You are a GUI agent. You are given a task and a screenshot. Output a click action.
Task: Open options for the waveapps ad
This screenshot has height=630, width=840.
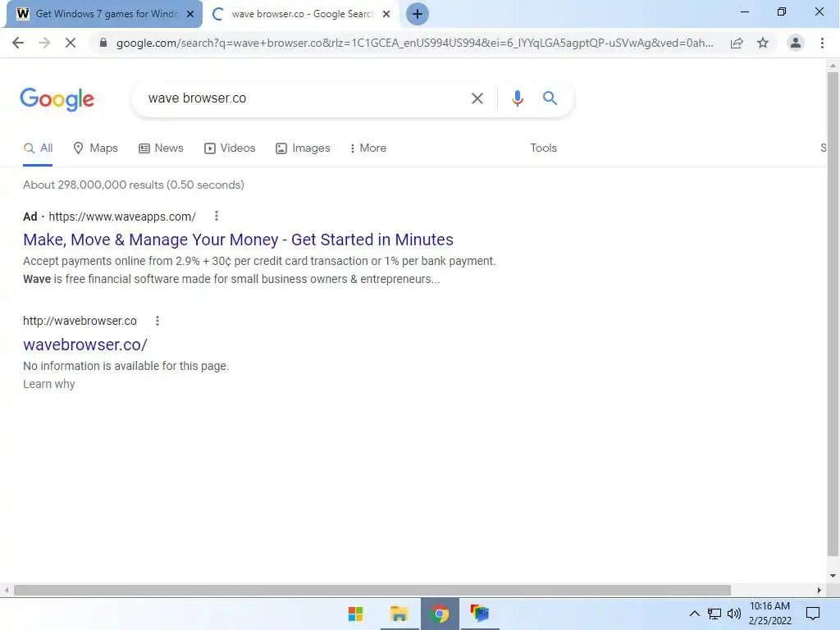click(x=217, y=216)
